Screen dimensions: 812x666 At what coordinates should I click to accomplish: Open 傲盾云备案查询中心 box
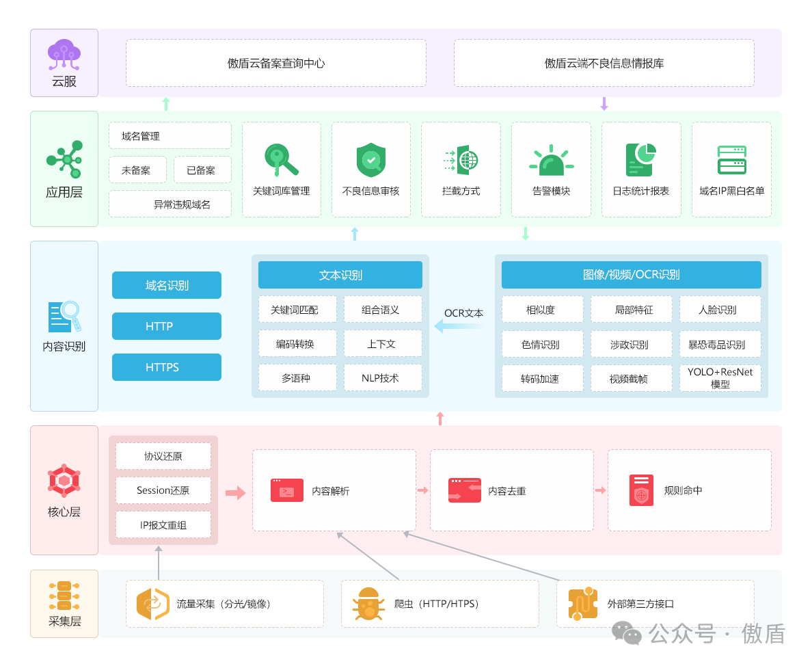tap(275, 63)
